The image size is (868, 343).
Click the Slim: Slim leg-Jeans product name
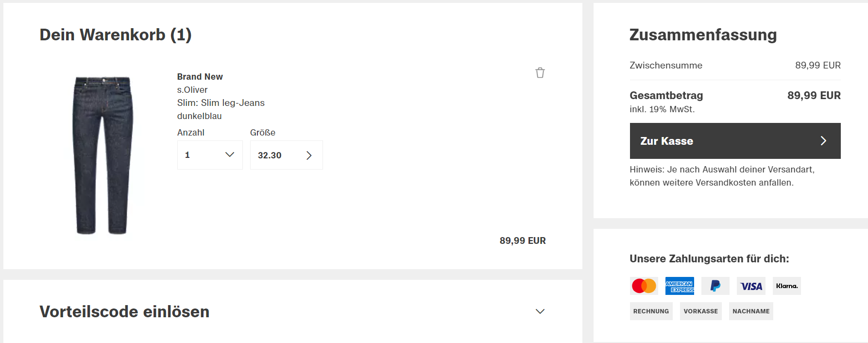(221, 103)
